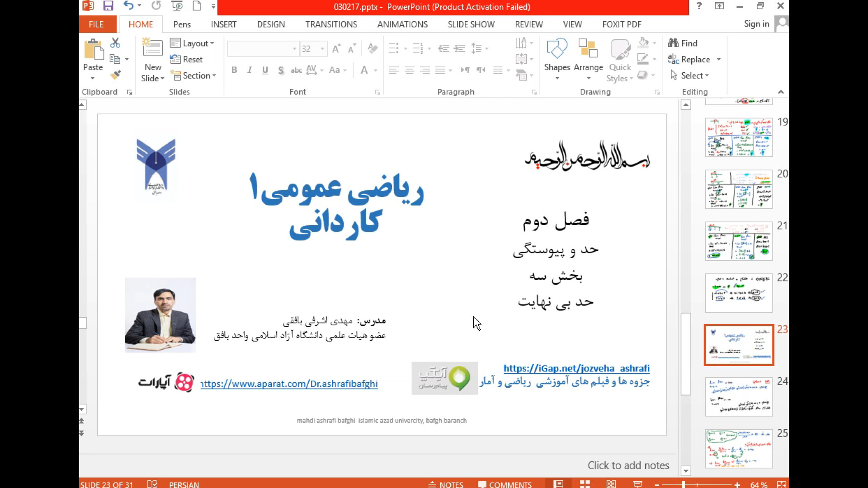Image resolution: width=868 pixels, height=488 pixels.
Task: Open the Shapes gallery
Action: (557, 59)
